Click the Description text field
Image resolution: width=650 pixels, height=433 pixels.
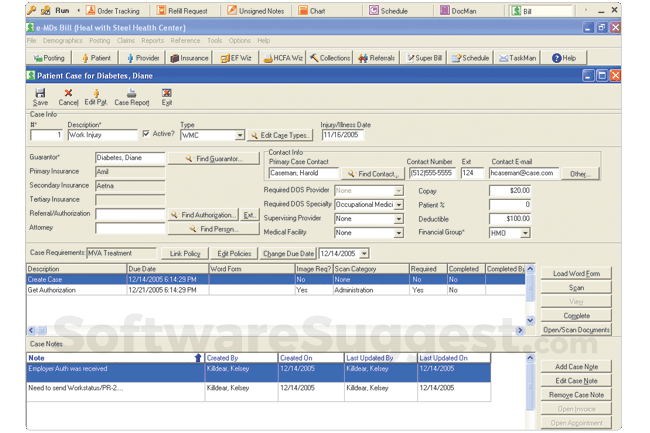click(102, 135)
